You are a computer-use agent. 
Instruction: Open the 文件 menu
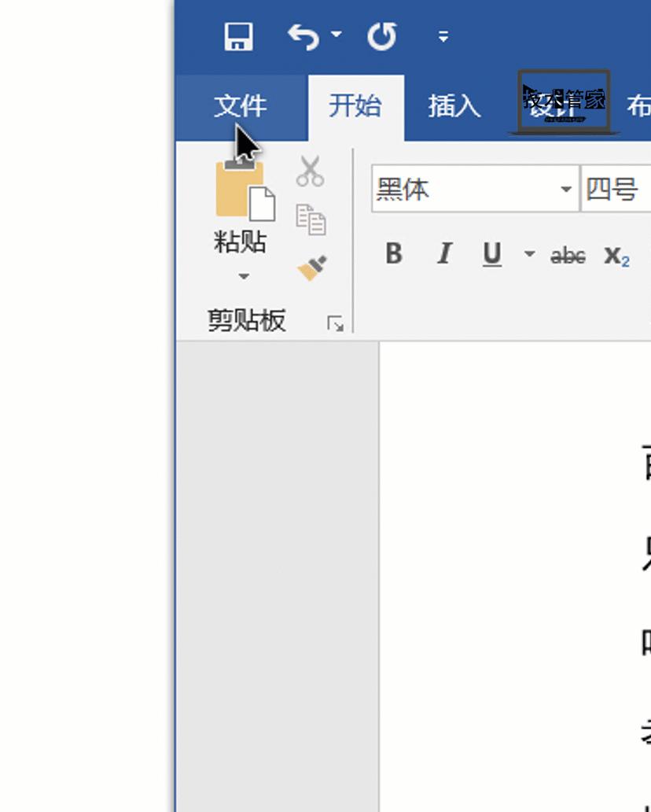pyautogui.click(x=240, y=106)
